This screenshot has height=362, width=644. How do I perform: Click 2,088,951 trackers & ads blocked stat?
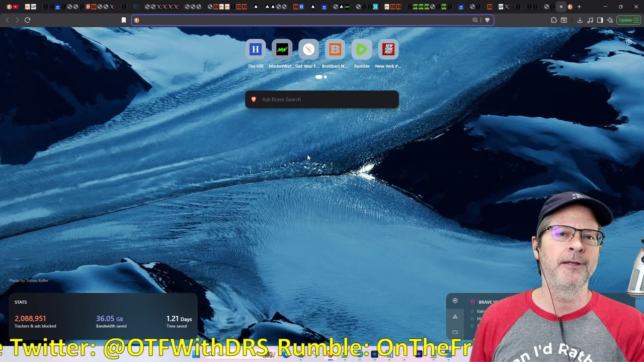pyautogui.click(x=35, y=322)
